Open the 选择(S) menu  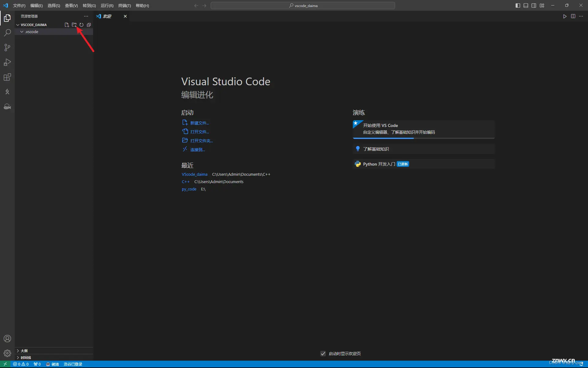point(54,6)
